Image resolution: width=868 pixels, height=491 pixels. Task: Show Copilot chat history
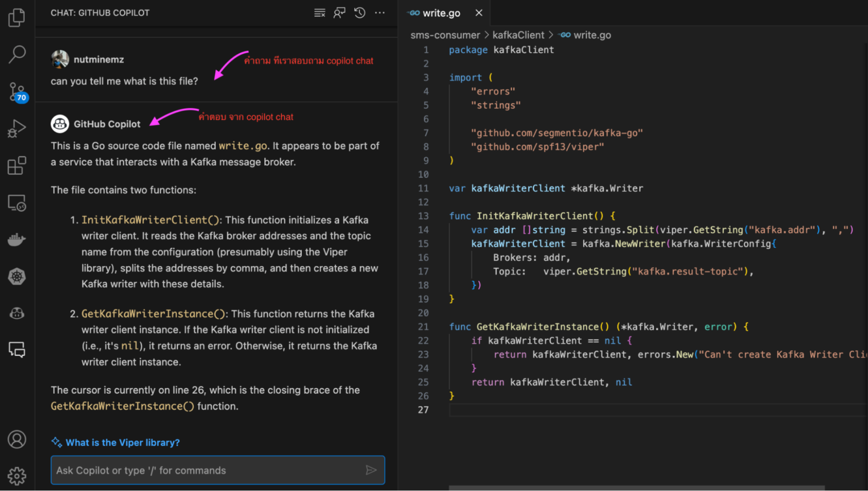[360, 12]
